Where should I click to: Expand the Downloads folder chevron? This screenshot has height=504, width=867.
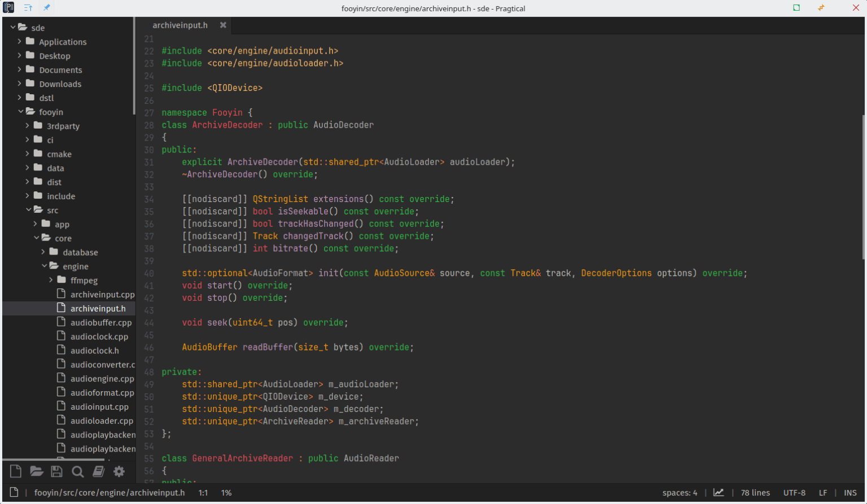(x=19, y=84)
